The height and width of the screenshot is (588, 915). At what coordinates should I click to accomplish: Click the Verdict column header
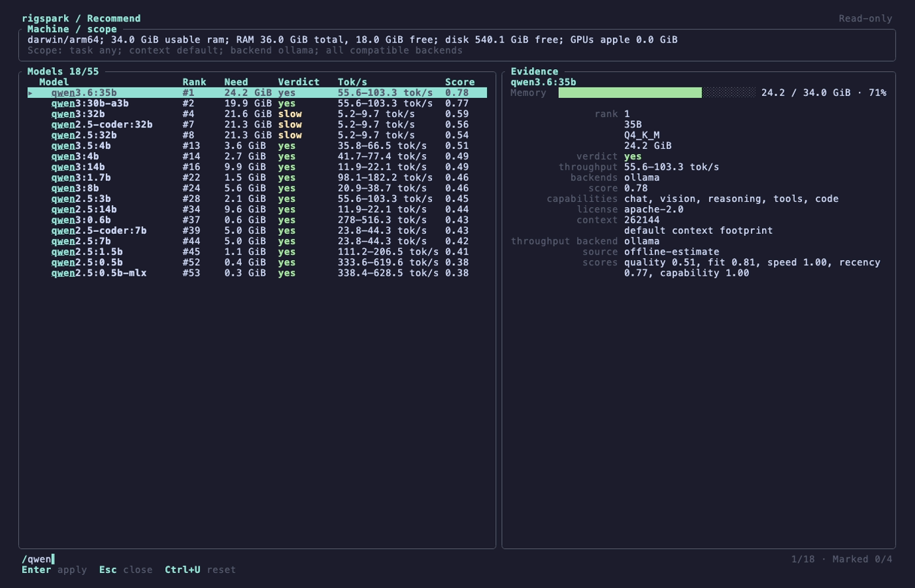(x=299, y=82)
